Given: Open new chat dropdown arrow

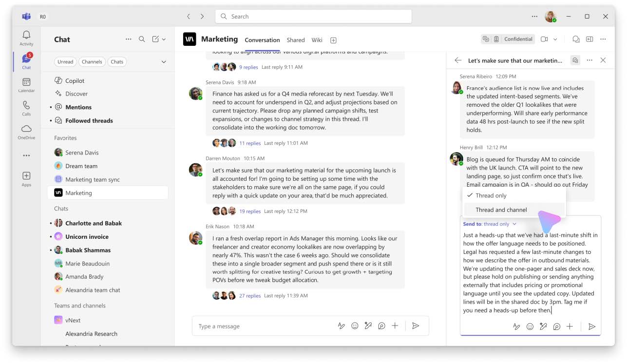Looking at the screenshot, I should point(164,39).
